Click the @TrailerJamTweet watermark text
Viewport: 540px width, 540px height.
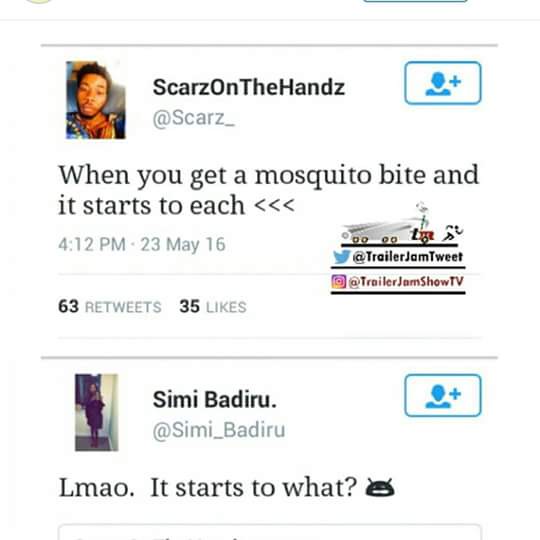tap(408, 257)
